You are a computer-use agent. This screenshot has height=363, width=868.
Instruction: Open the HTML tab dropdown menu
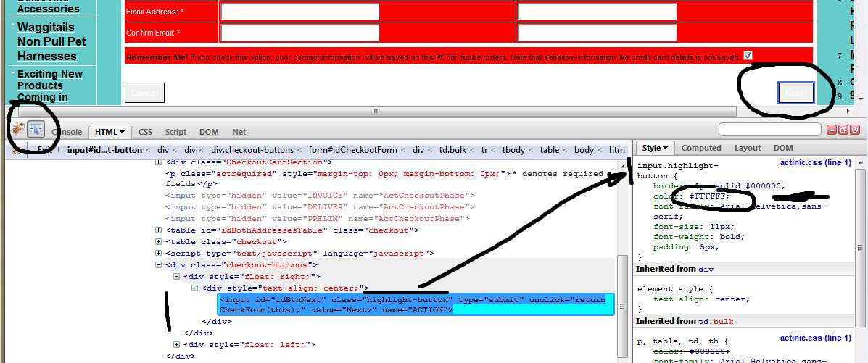point(122,132)
